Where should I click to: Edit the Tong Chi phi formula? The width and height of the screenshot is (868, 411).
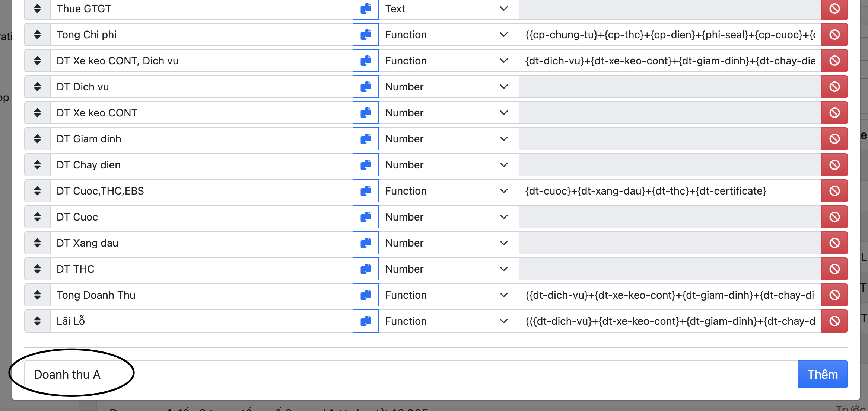click(x=670, y=35)
